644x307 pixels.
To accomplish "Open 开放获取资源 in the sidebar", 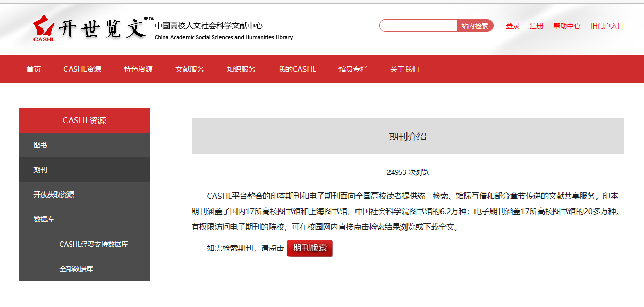I will pos(54,195).
